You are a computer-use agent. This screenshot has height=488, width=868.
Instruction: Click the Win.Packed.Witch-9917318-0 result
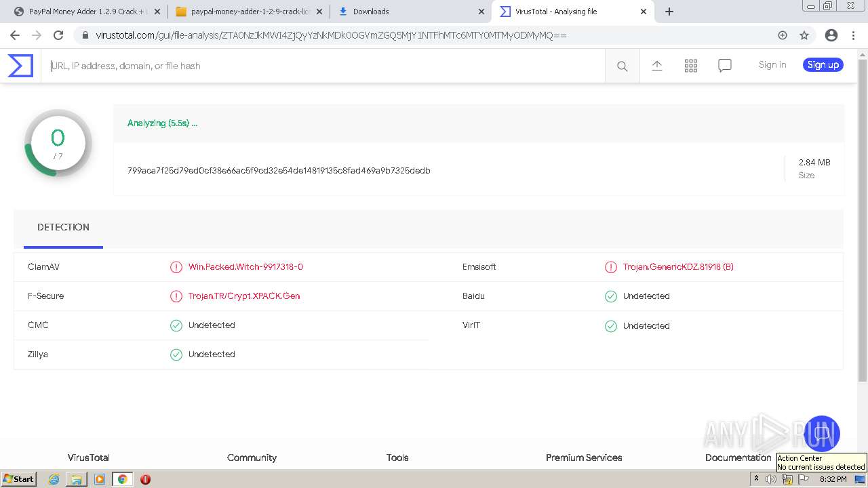245,267
